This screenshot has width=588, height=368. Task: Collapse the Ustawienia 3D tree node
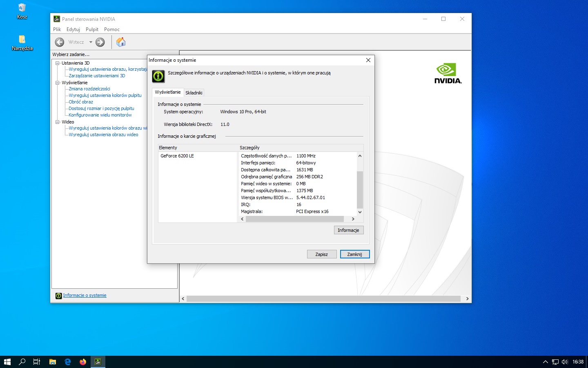point(58,63)
